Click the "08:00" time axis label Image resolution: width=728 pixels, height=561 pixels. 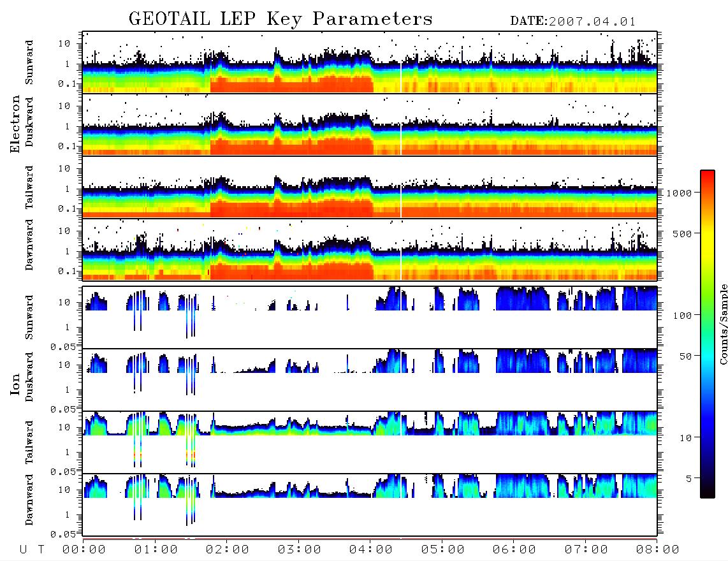(658, 550)
